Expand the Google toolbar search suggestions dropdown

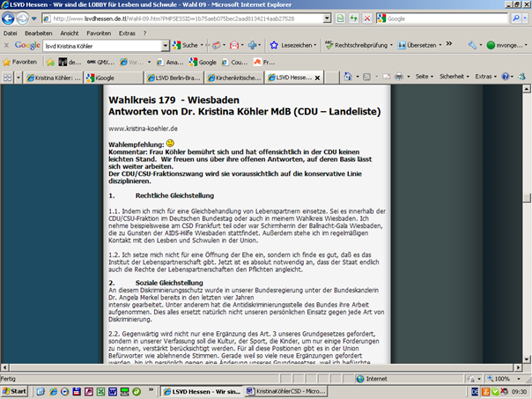tap(166, 46)
